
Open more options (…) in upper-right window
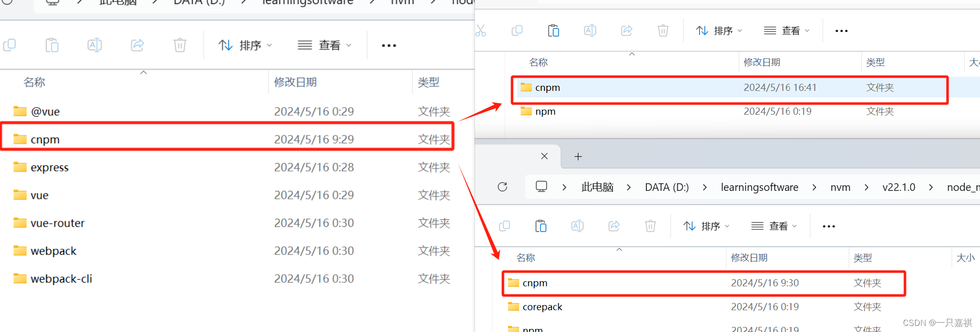[x=842, y=31]
